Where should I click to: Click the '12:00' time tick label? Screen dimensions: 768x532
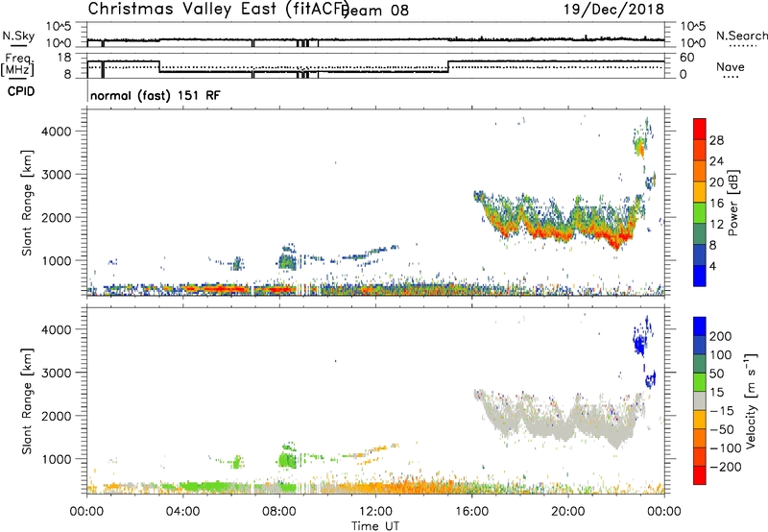(x=375, y=512)
